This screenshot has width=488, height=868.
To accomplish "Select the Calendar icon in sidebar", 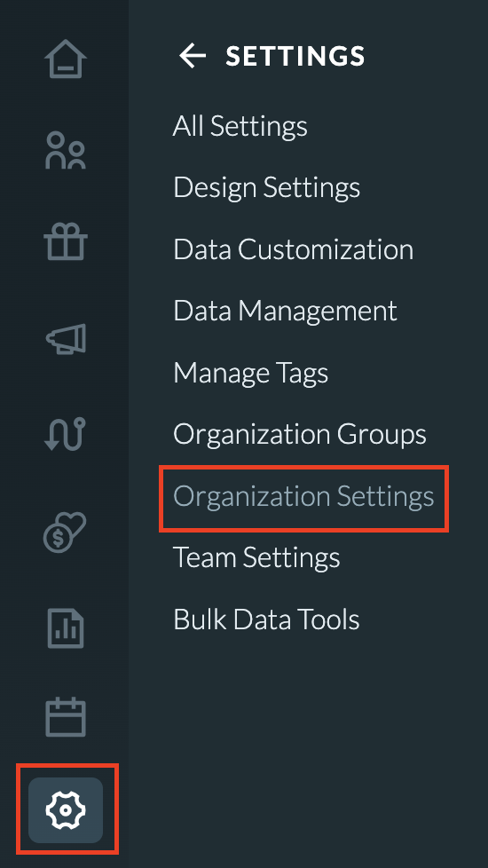I will 66,718.
